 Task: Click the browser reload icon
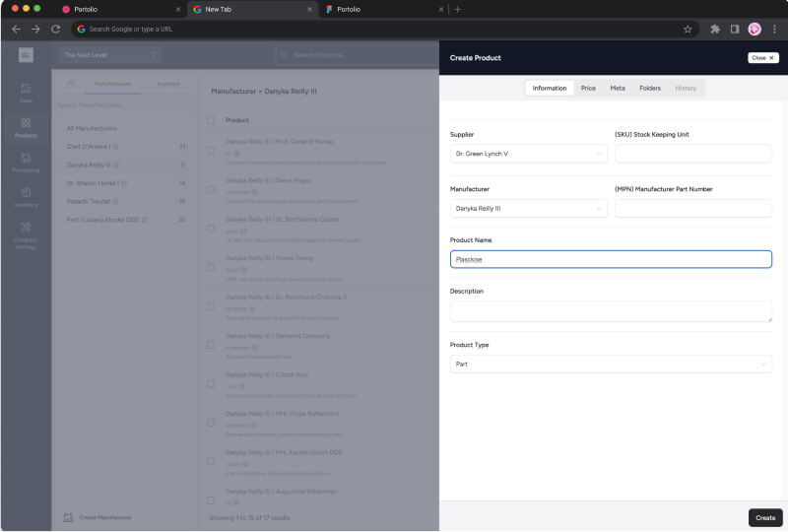pos(56,30)
